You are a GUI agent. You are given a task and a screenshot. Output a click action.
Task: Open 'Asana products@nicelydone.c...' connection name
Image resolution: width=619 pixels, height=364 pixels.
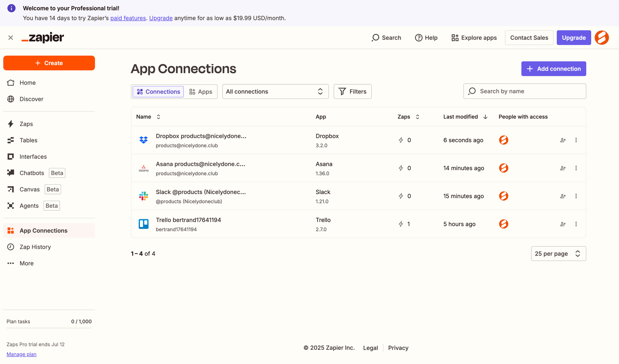tap(200, 164)
